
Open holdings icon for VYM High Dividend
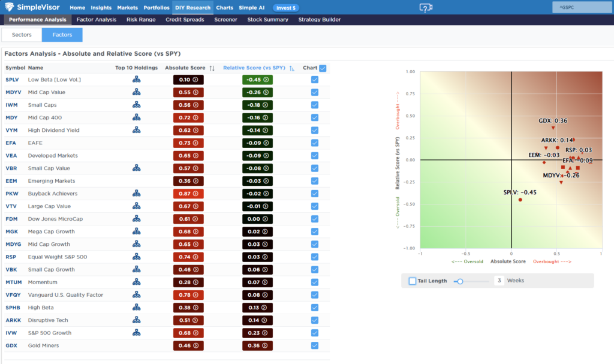click(x=136, y=130)
